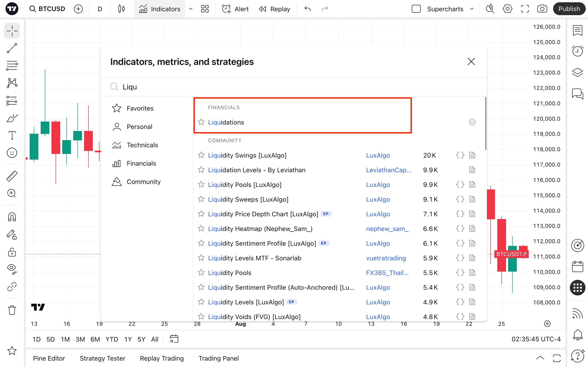
Task: Toggle Magnet mode on
Action: [12, 217]
